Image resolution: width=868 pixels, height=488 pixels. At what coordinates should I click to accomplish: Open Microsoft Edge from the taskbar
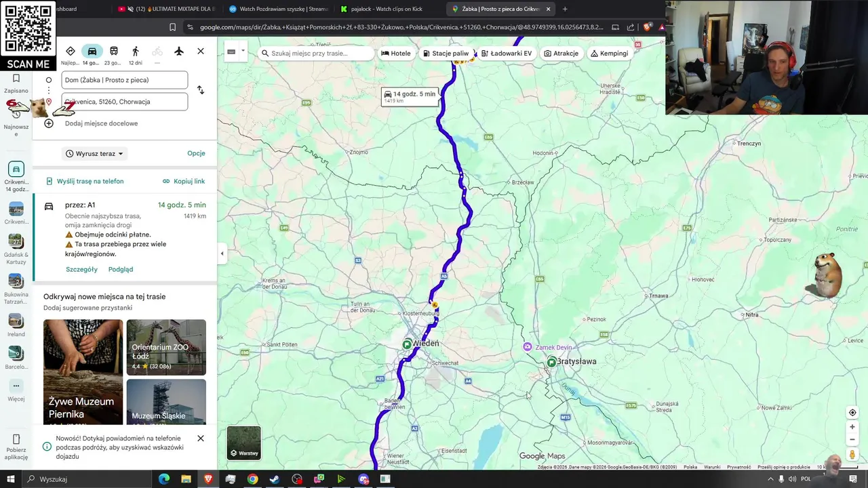164,479
